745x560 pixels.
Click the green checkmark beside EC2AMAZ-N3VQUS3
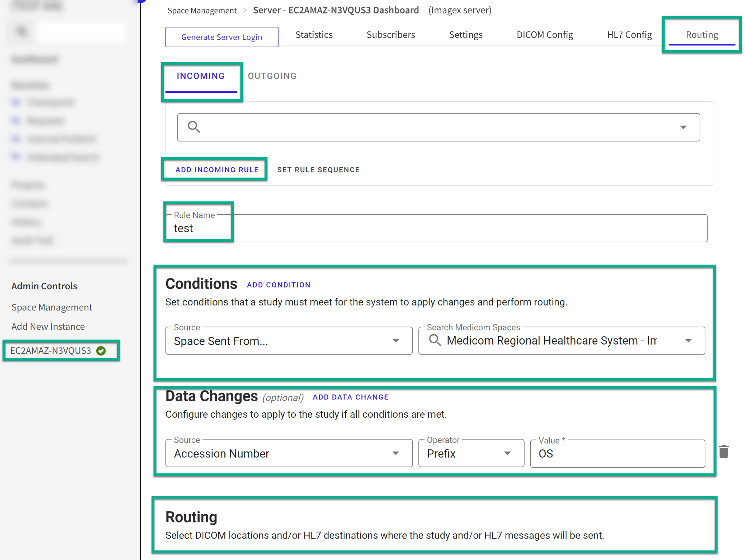101,351
